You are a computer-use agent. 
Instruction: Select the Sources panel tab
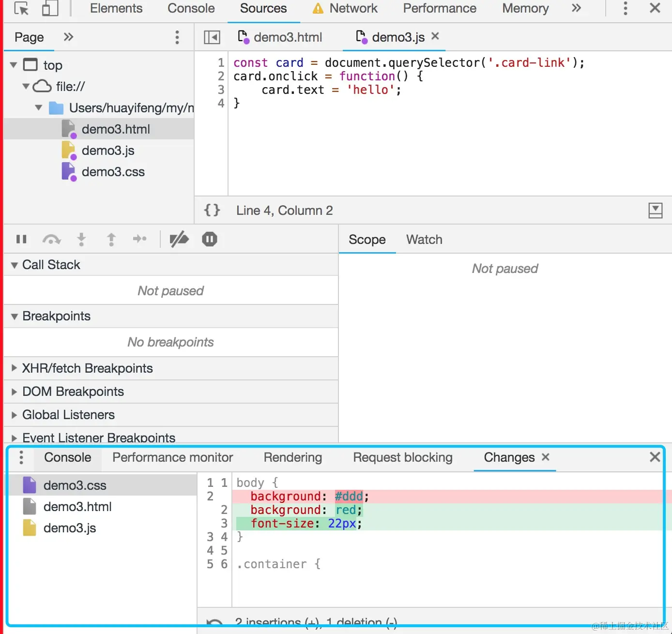[x=263, y=8]
